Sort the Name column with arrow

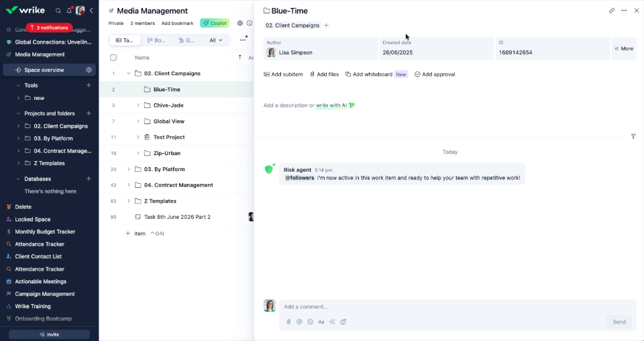pyautogui.click(x=240, y=58)
